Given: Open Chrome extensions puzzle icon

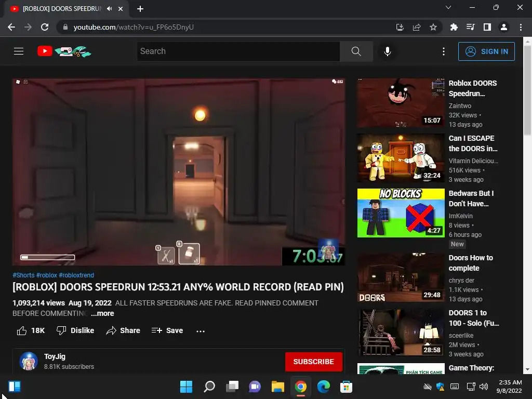Looking at the screenshot, I should tap(454, 27).
